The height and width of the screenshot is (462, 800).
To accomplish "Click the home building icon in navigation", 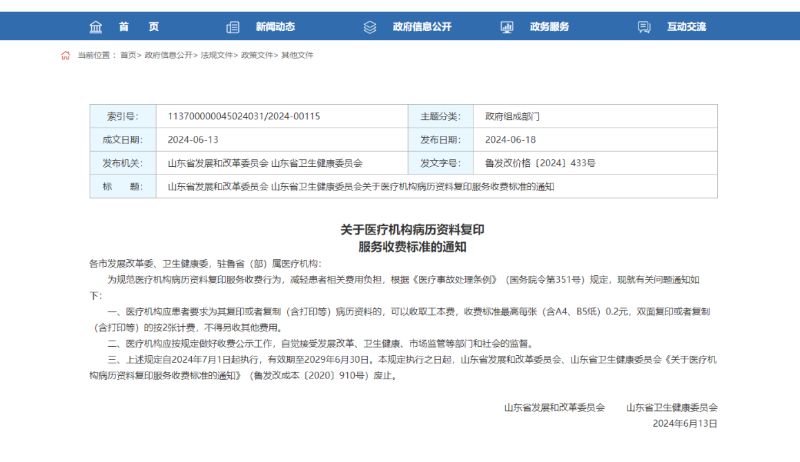I will (x=96, y=27).
